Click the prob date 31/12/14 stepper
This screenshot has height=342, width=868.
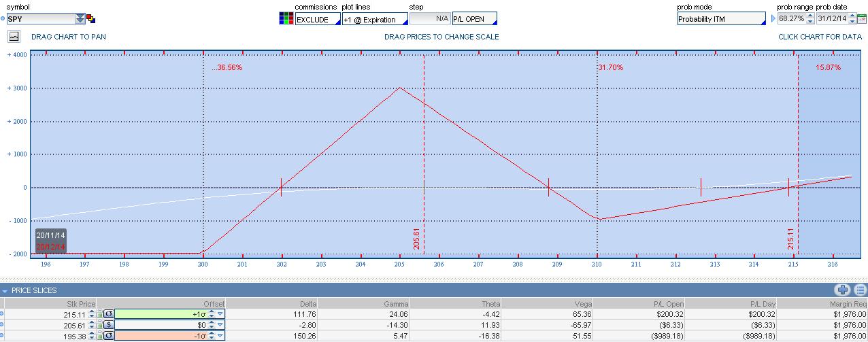tap(851, 19)
